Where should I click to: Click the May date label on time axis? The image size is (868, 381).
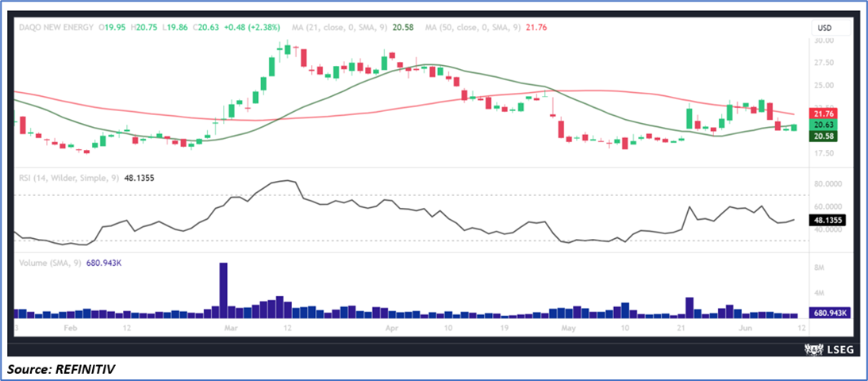570,329
